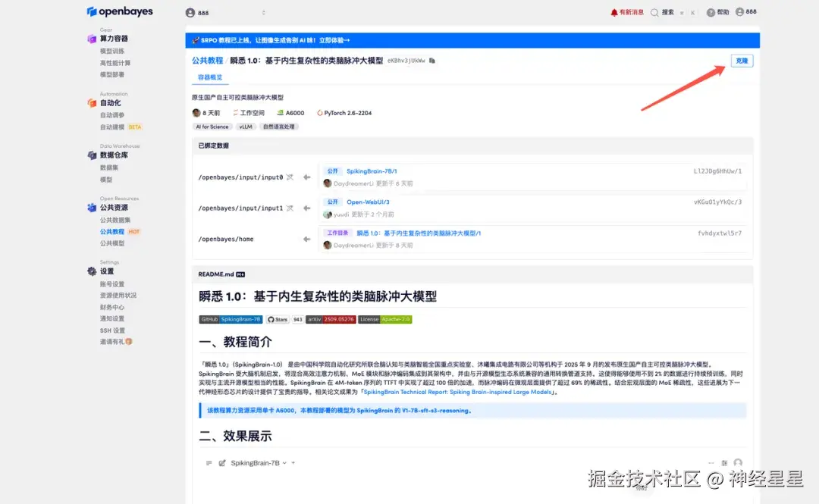This screenshot has height=504, width=819.
Task: Click the GitHub SpikingBrain-7B badge
Action: coord(231,319)
